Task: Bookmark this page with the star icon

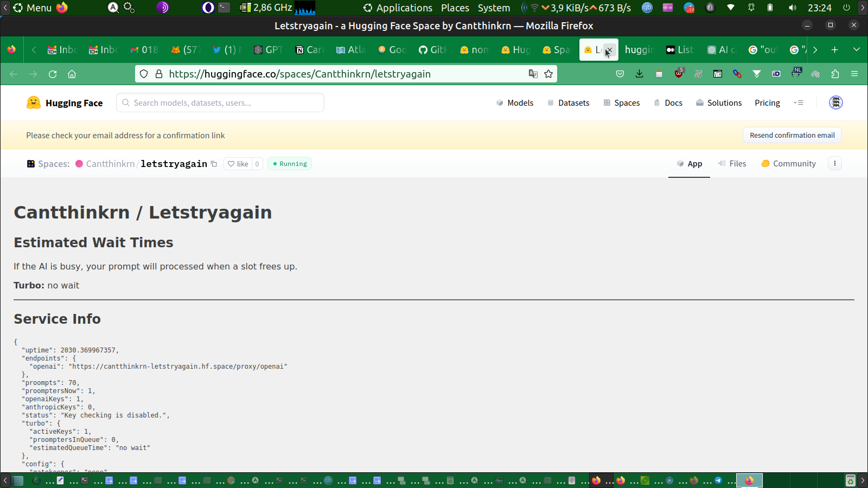Action: [x=548, y=74]
